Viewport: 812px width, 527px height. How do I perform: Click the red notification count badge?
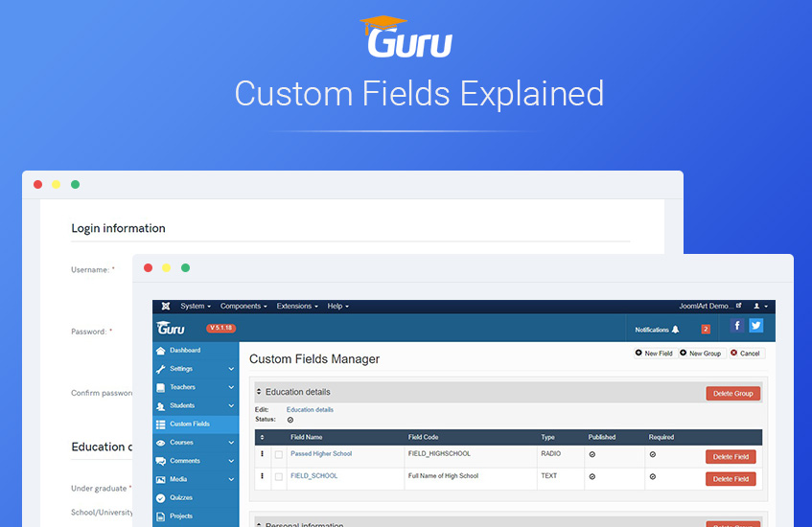coord(706,330)
